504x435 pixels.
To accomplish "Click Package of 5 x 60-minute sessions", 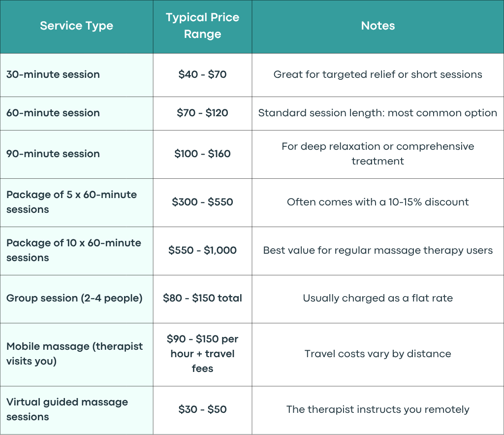I will coord(72,202).
